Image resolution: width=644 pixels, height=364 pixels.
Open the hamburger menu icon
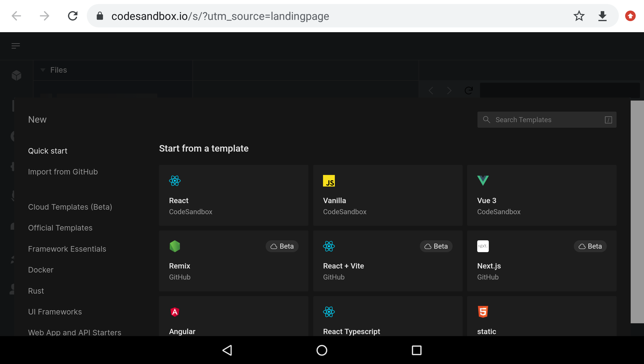(x=16, y=46)
